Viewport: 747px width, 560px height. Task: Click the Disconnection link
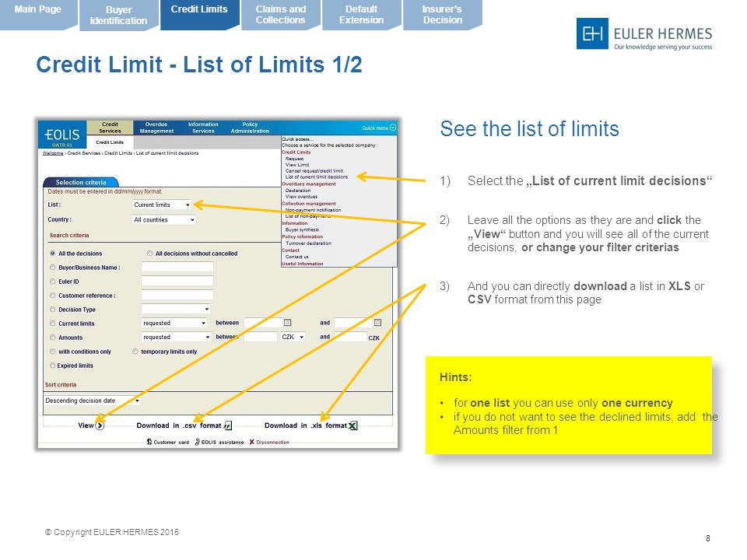click(269, 443)
